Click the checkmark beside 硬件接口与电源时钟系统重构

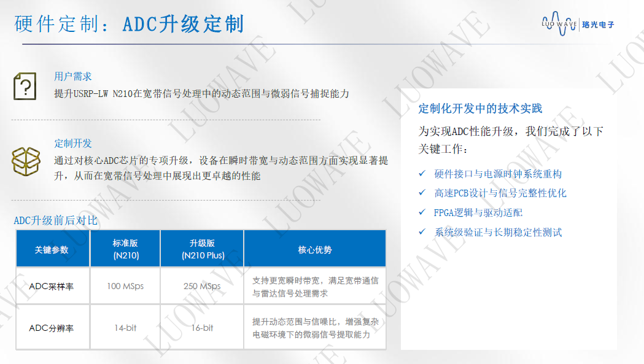point(421,174)
